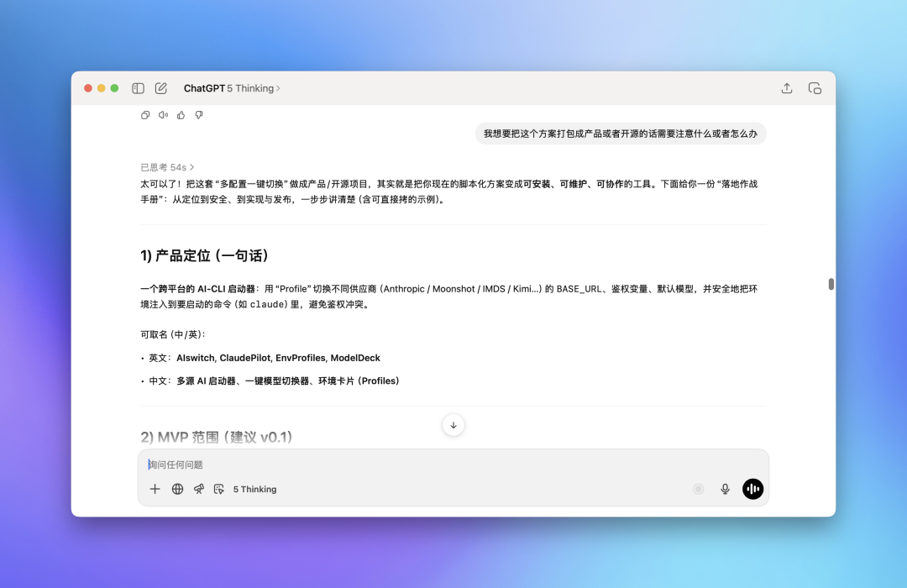Copy the previous response with the copy icon
The image size is (907, 588).
tap(145, 115)
